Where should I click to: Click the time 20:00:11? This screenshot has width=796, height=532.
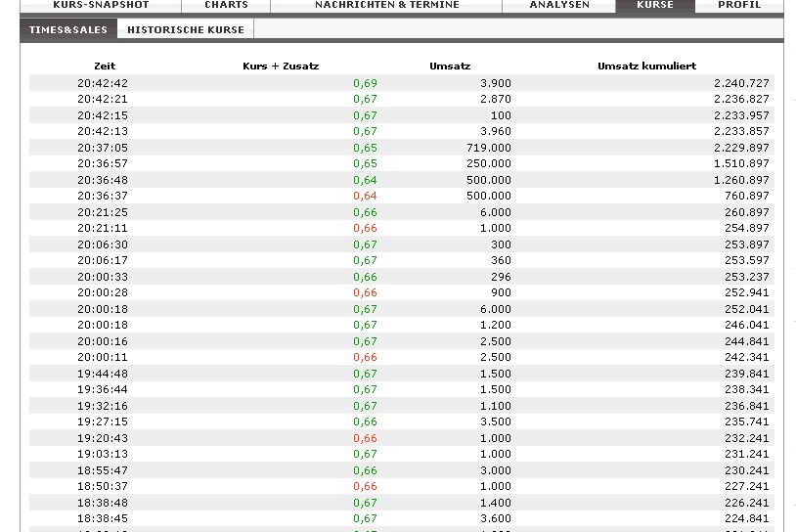[x=103, y=357]
